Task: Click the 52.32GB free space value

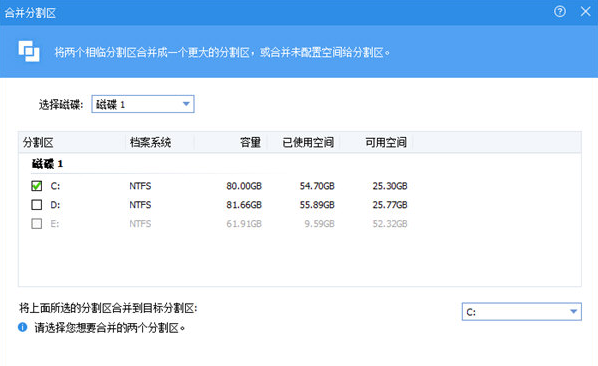Action: pos(390,223)
